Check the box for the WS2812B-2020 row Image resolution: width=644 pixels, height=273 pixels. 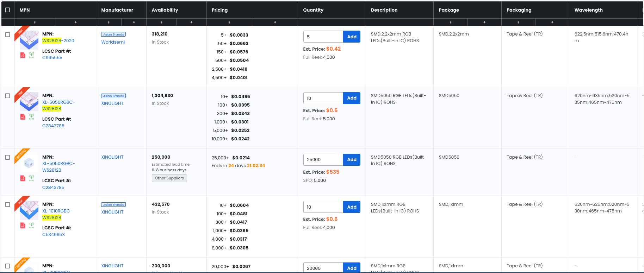point(7,34)
